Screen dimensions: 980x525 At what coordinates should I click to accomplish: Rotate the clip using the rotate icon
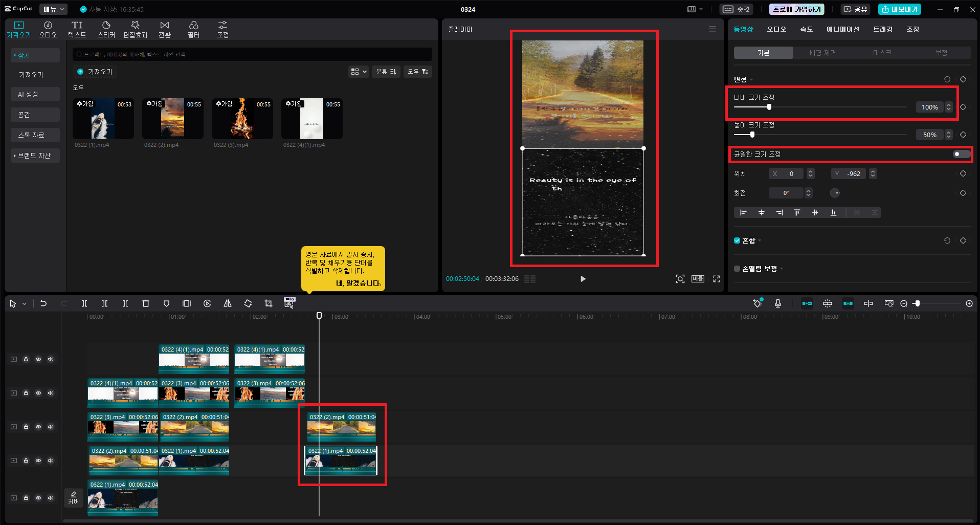click(248, 303)
